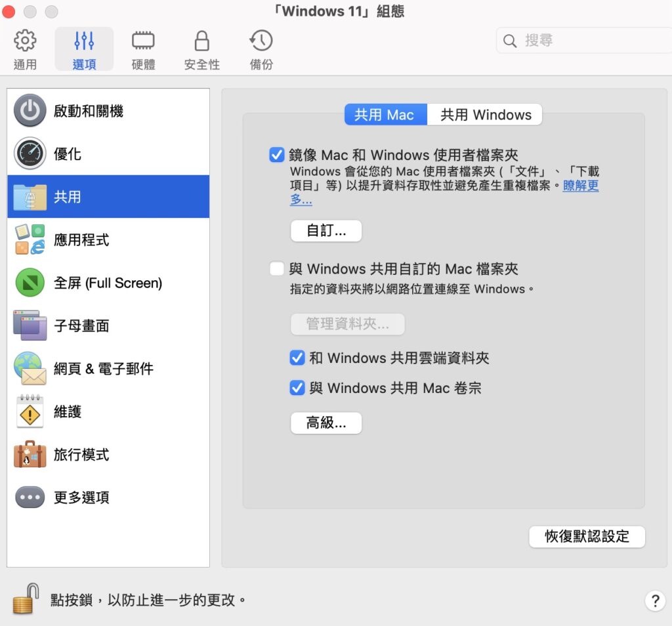Select 全屏 (Full Screen) label in sidebar
Viewport: 672px width, 626px height.
tap(108, 283)
